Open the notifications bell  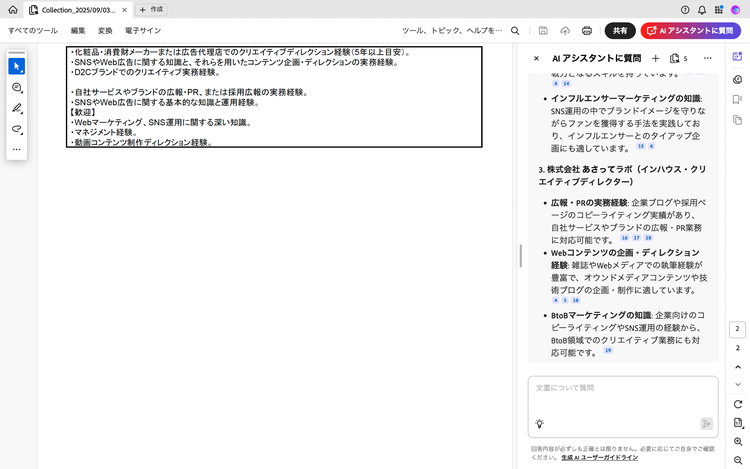click(x=702, y=9)
